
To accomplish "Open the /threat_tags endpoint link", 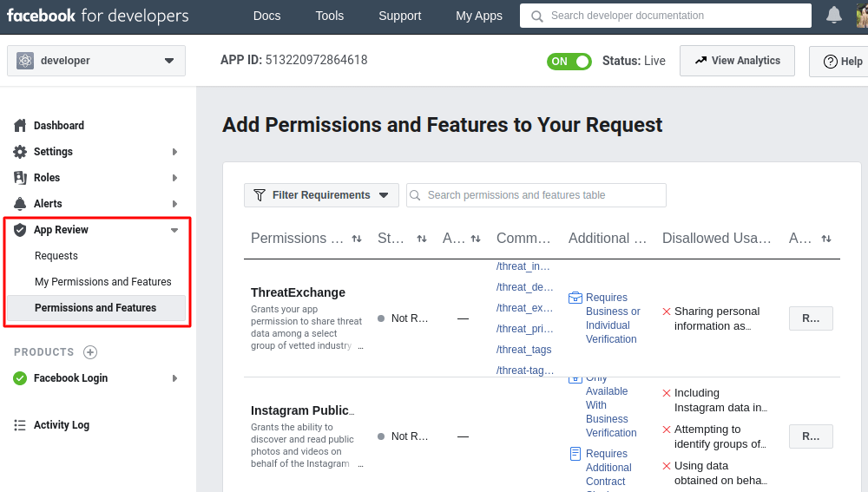I will [x=523, y=350].
